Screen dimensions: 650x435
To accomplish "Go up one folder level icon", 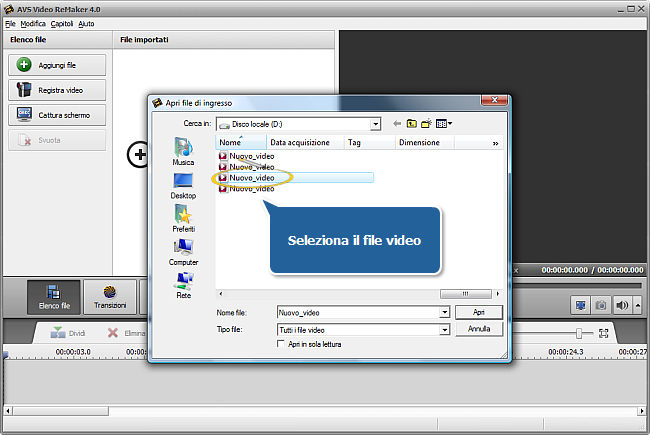I will (412, 124).
